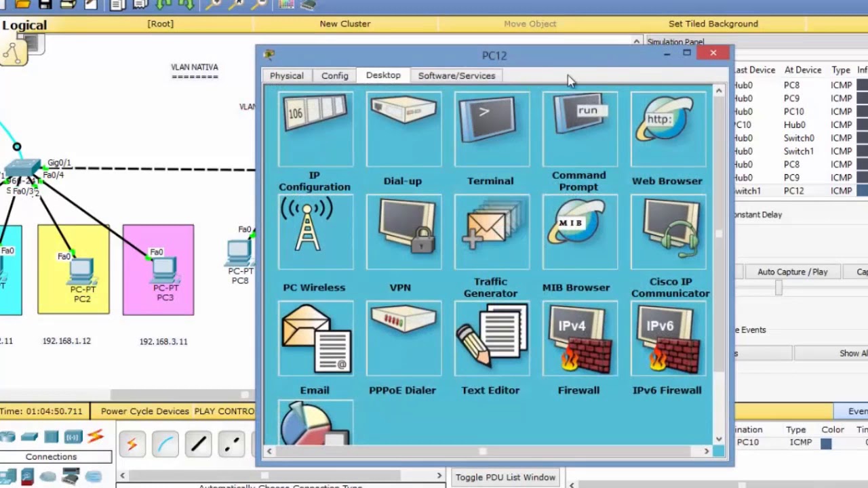This screenshot has width=868, height=488.
Task: Click Power Cycle Devices
Action: point(145,411)
